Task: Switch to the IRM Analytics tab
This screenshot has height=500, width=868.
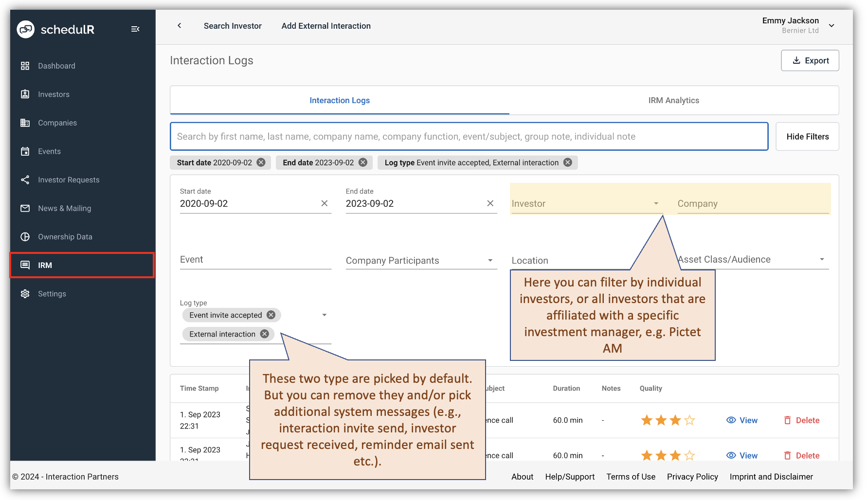Action: click(x=674, y=100)
